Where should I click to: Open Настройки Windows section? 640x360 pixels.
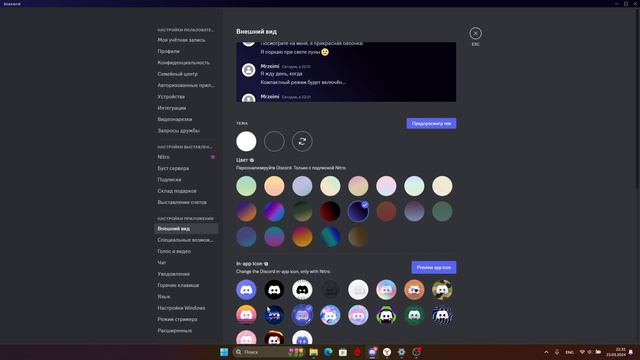(186, 308)
